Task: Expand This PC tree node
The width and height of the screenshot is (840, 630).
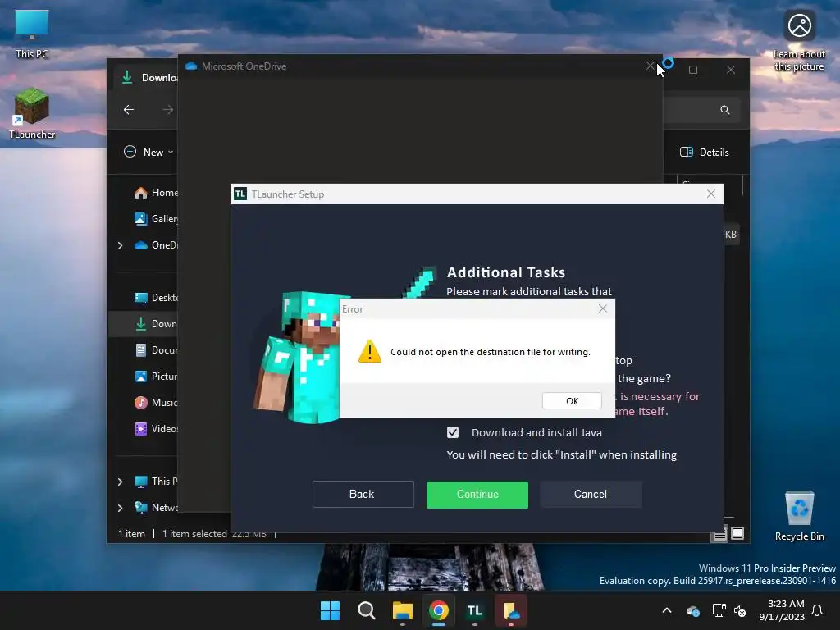Action: coord(120,482)
